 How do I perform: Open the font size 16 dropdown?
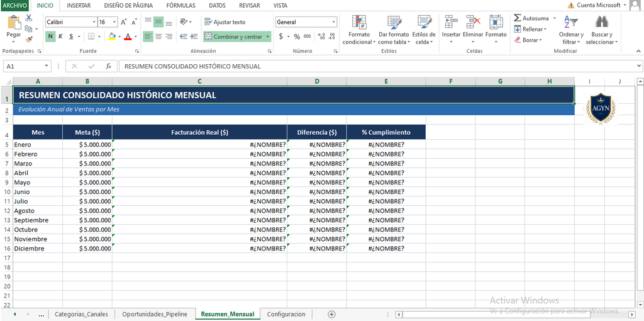(114, 22)
